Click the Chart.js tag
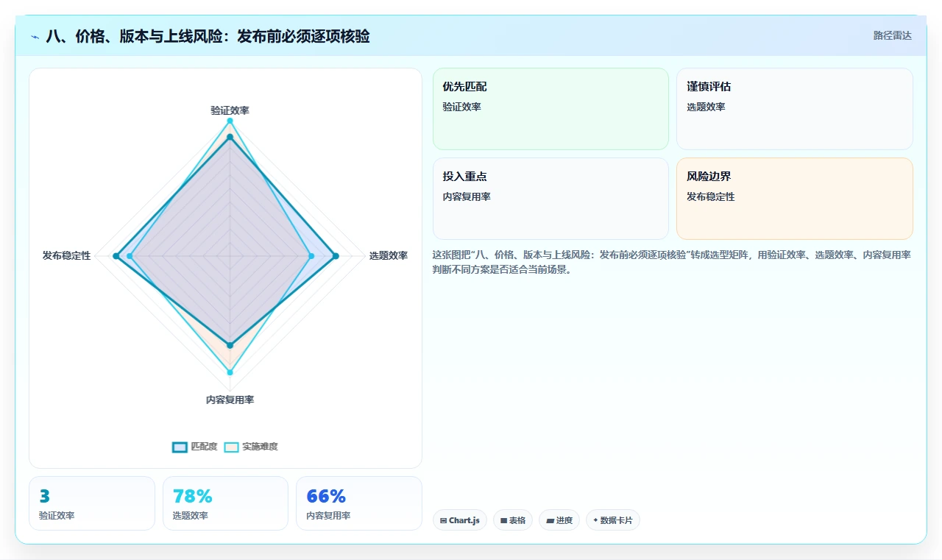 point(460,520)
